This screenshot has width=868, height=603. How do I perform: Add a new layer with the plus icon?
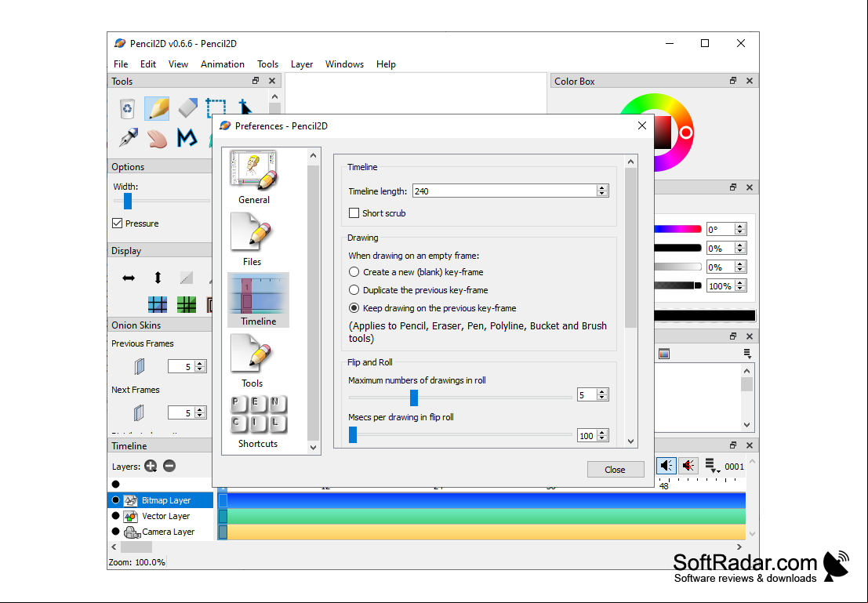pyautogui.click(x=151, y=467)
